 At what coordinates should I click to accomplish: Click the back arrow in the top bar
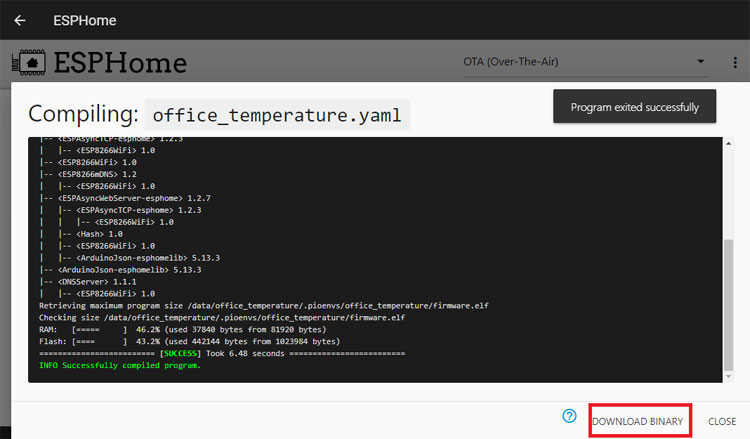coord(20,20)
